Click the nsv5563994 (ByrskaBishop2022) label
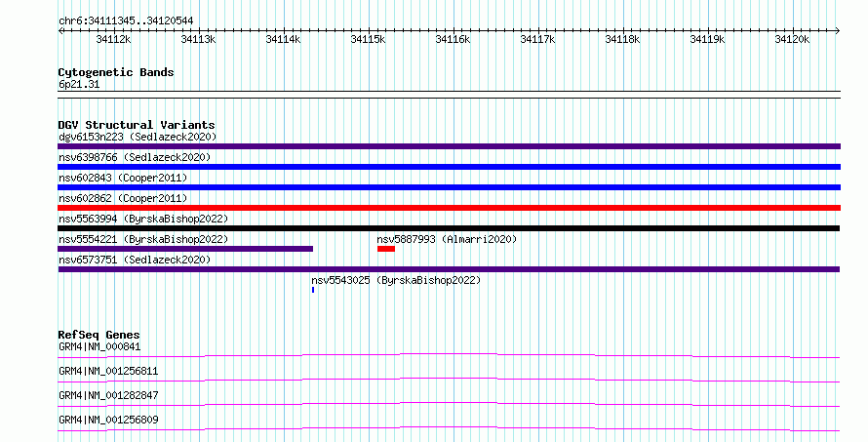 click(143, 219)
